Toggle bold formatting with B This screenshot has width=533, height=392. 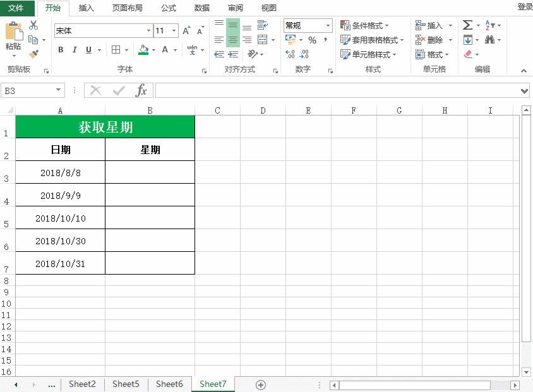[61, 50]
